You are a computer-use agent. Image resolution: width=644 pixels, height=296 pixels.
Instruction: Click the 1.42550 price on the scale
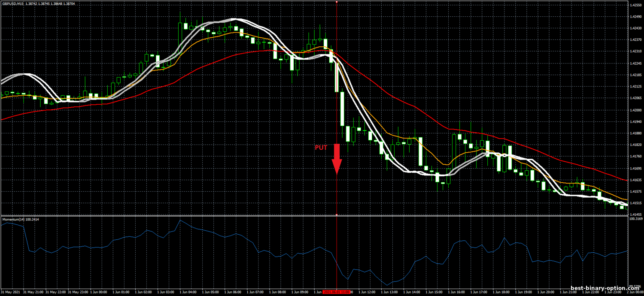(x=636, y=5)
